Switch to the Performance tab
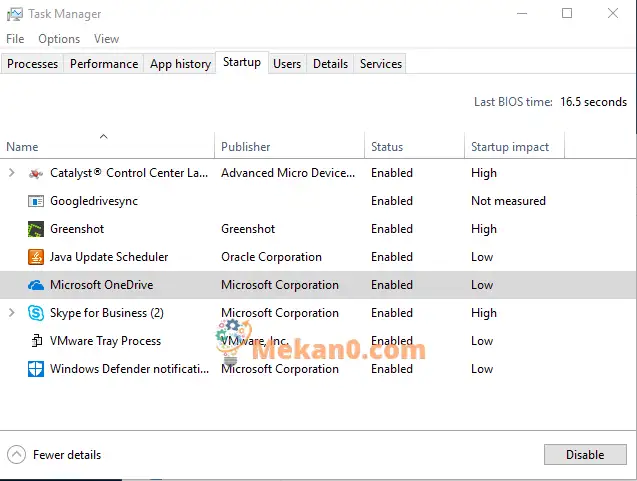The width and height of the screenshot is (637, 481). pos(104,64)
